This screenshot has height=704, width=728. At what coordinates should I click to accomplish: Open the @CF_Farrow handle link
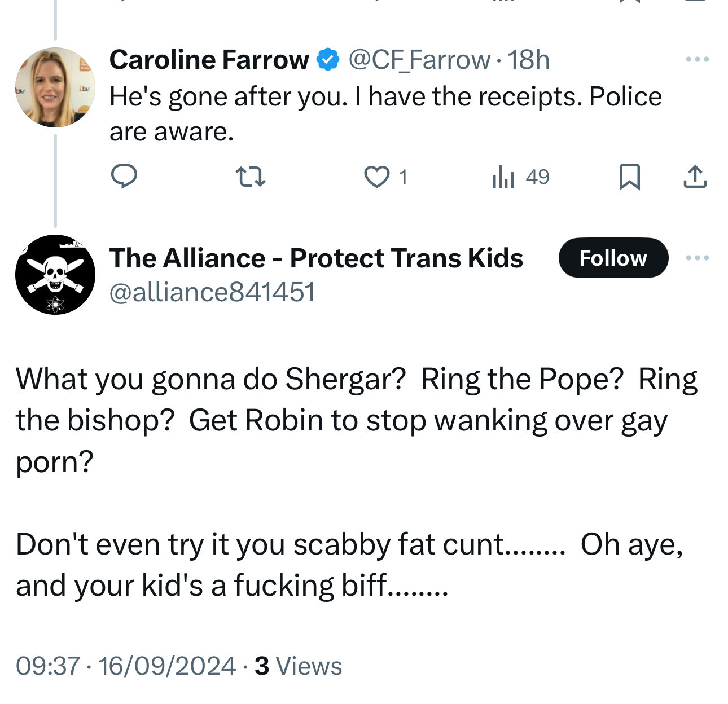coord(419,60)
